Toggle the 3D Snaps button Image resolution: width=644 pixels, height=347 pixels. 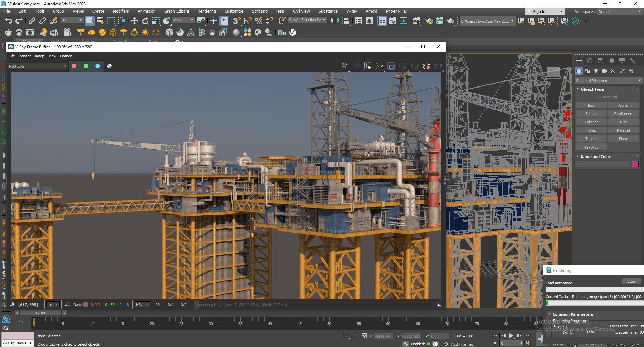tap(237, 21)
